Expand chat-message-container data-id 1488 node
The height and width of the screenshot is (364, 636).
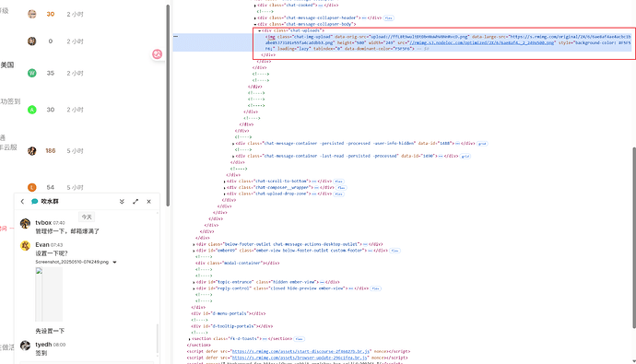[233, 144]
